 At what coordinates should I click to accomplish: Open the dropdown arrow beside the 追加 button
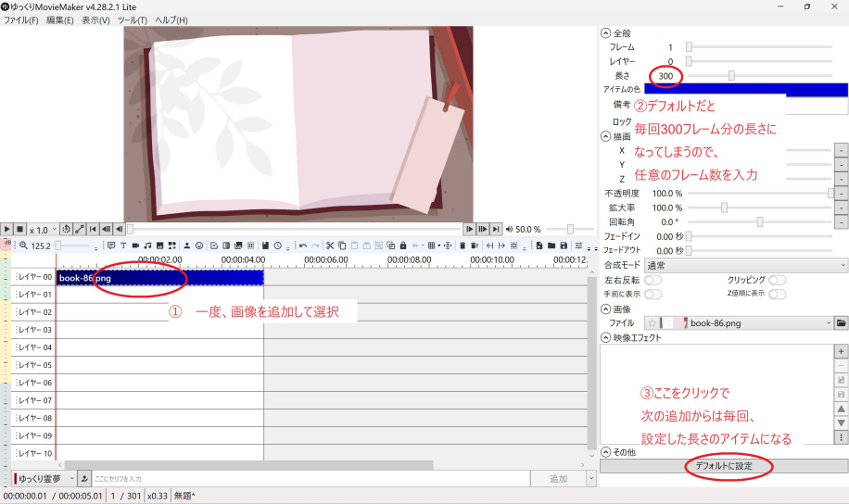pyautogui.click(x=591, y=479)
